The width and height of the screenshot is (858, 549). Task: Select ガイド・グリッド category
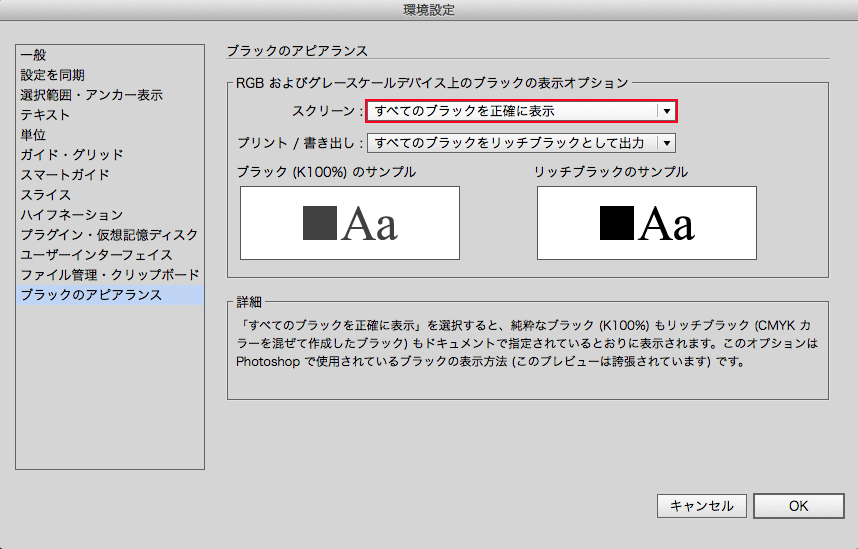tap(109, 155)
